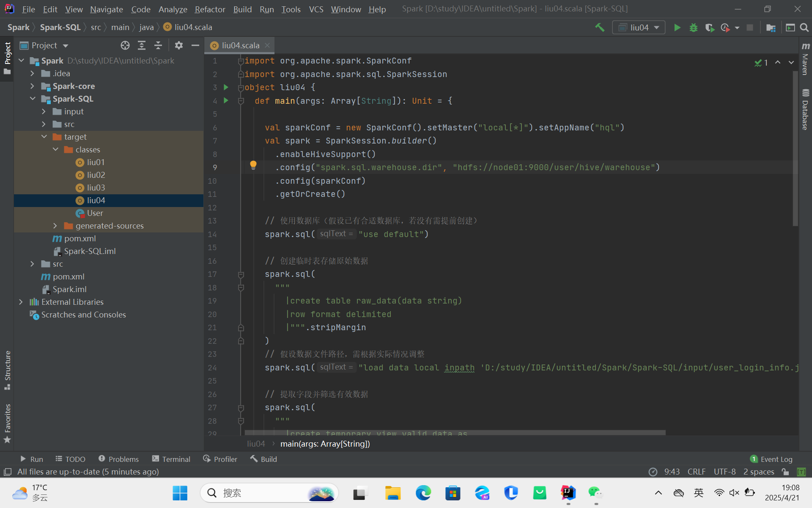
Task: Open the Refactor menu
Action: pyautogui.click(x=210, y=9)
